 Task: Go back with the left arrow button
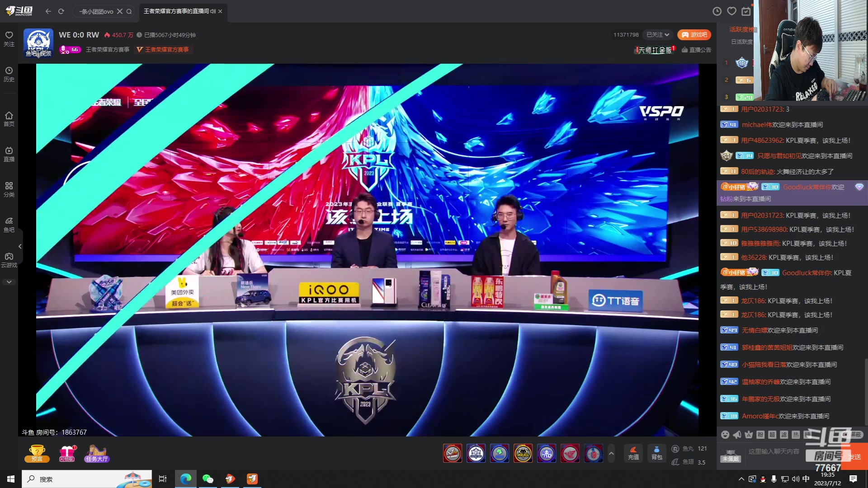click(x=48, y=11)
